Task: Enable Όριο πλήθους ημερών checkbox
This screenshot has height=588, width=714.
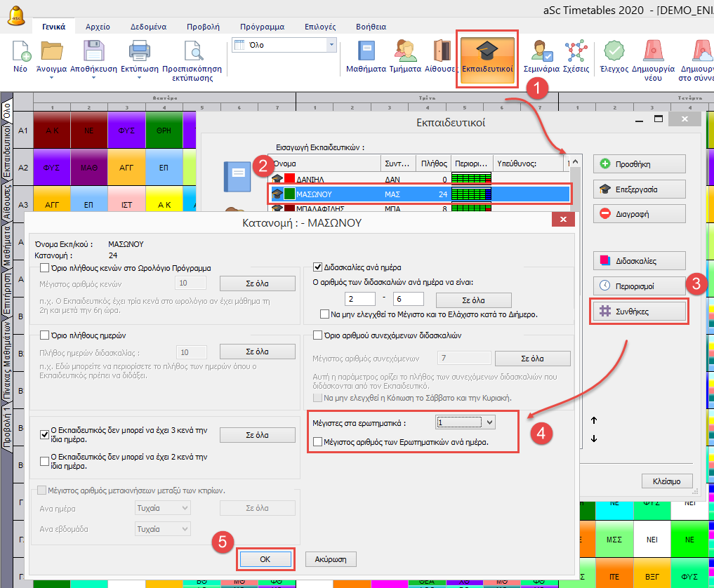Action: (x=45, y=335)
